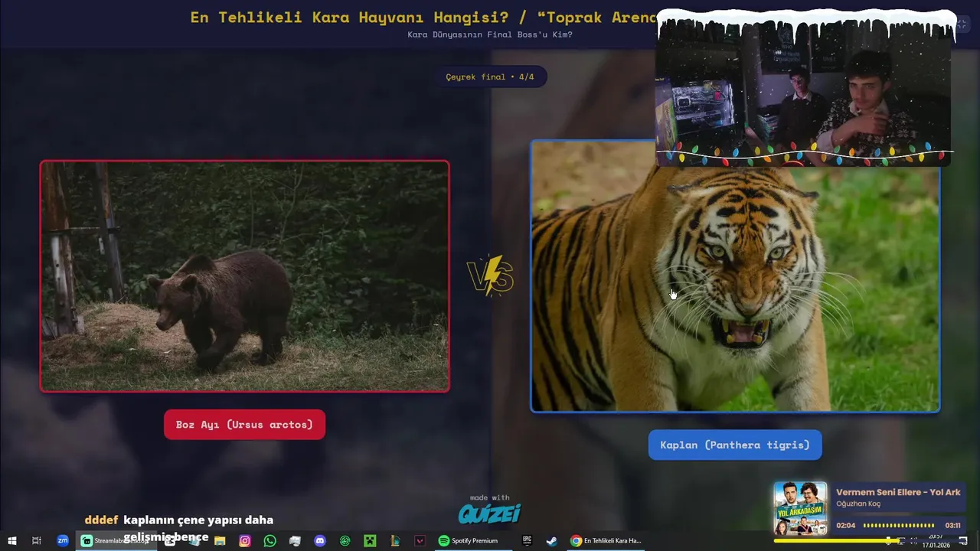The image size is (980, 551).
Task: Open the Zoom app from the taskbar
Action: [x=63, y=541]
